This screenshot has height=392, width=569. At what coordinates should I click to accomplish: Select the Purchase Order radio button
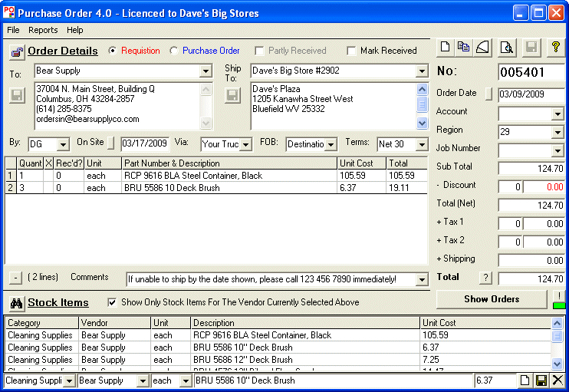[174, 51]
